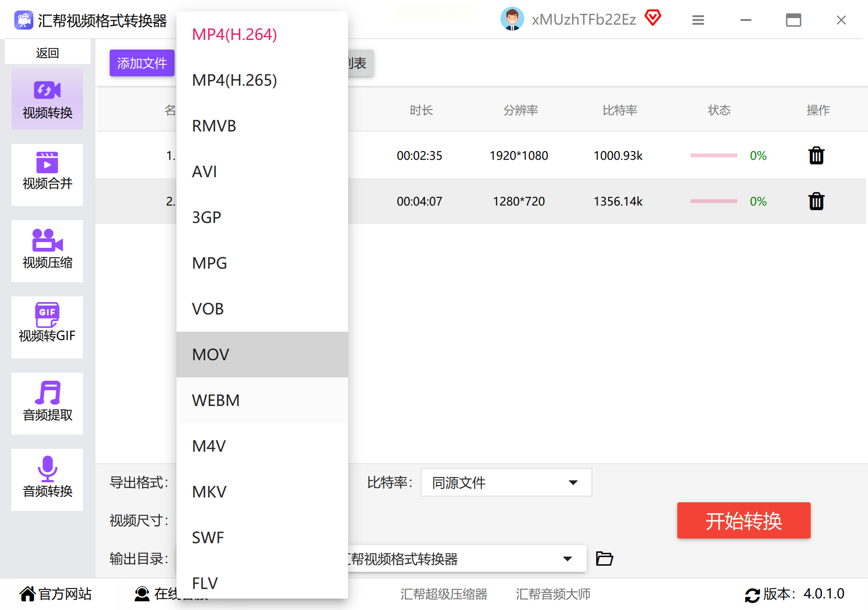
Task: Click resolution 1920*1080 cell
Action: pos(519,156)
